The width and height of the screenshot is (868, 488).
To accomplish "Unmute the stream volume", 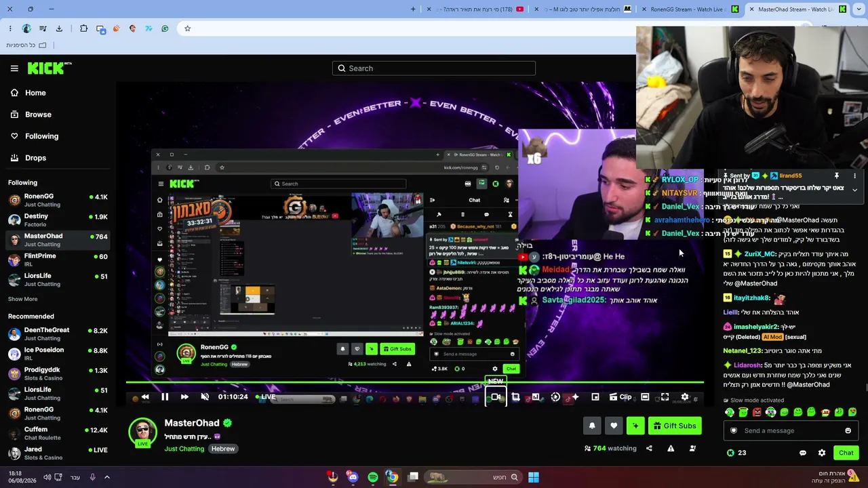I will point(205,397).
